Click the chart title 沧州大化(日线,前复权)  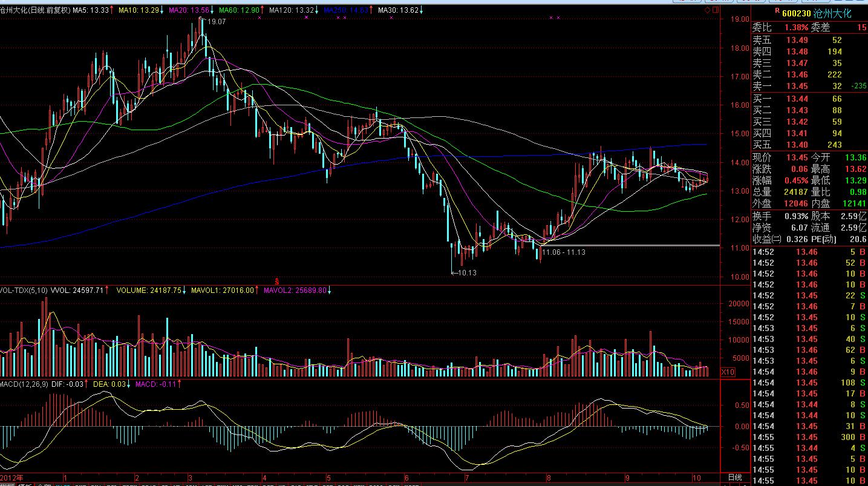point(35,10)
